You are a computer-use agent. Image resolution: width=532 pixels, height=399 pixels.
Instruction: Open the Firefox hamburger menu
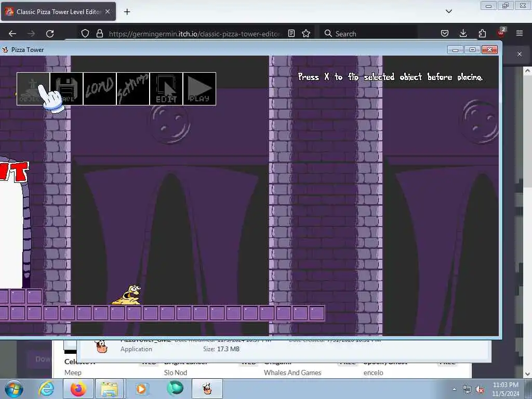tap(520, 33)
